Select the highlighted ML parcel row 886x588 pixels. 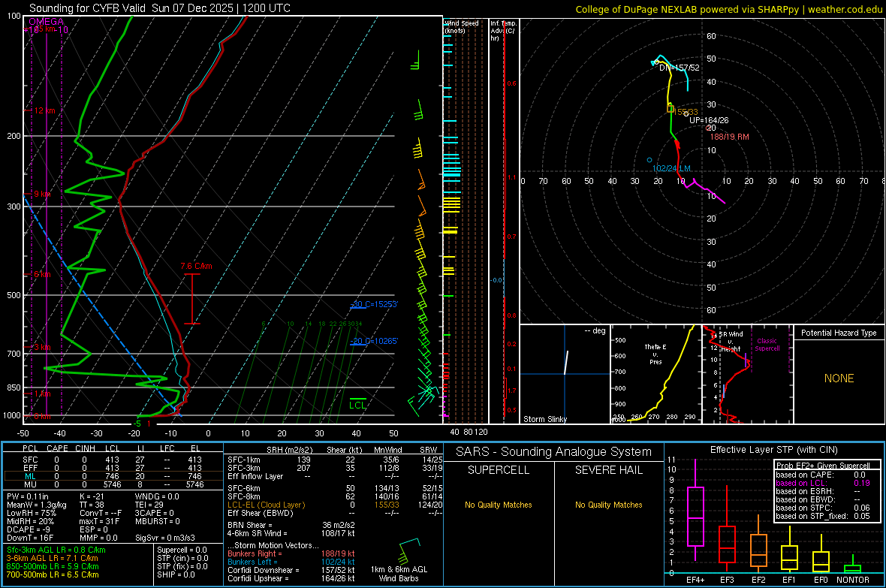[113, 476]
